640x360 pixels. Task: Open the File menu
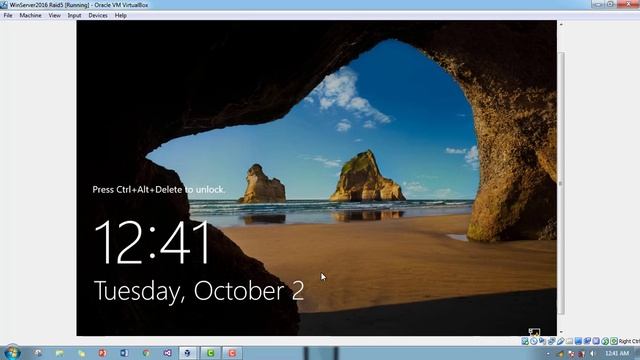click(x=8, y=16)
